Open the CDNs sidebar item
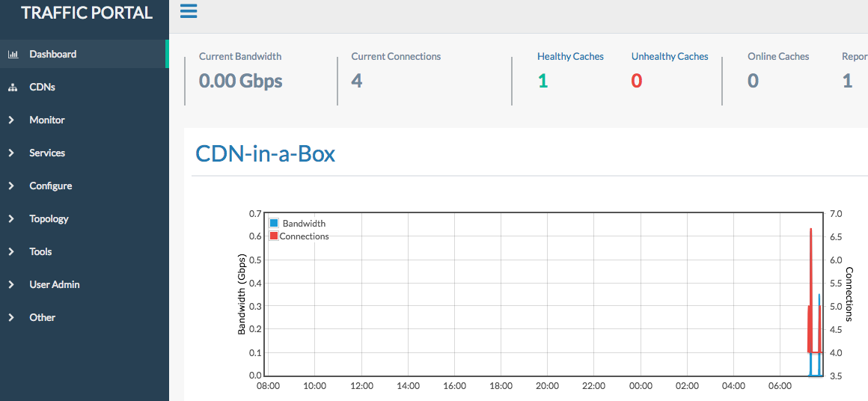Image resolution: width=868 pixels, height=401 pixels. point(84,88)
